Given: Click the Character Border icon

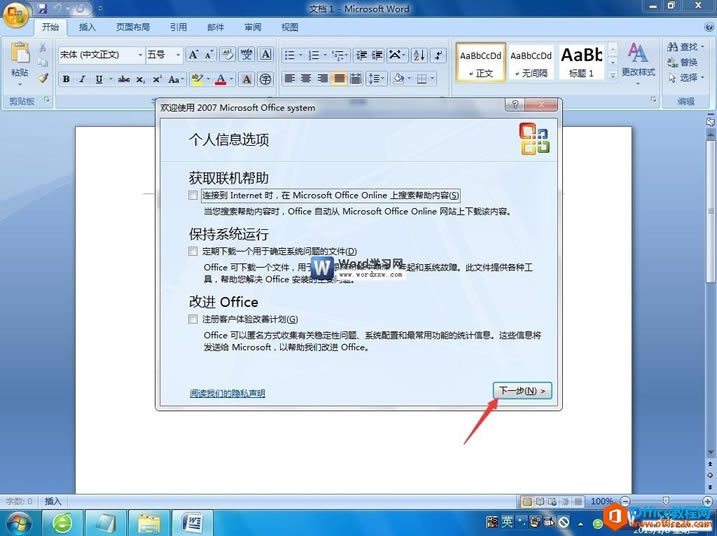Looking at the screenshot, I should tap(266, 55).
